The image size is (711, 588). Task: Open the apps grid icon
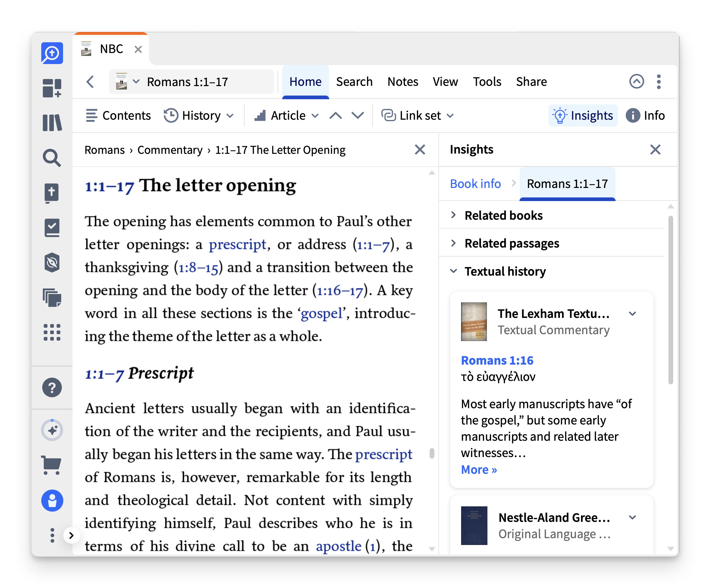[x=52, y=332]
